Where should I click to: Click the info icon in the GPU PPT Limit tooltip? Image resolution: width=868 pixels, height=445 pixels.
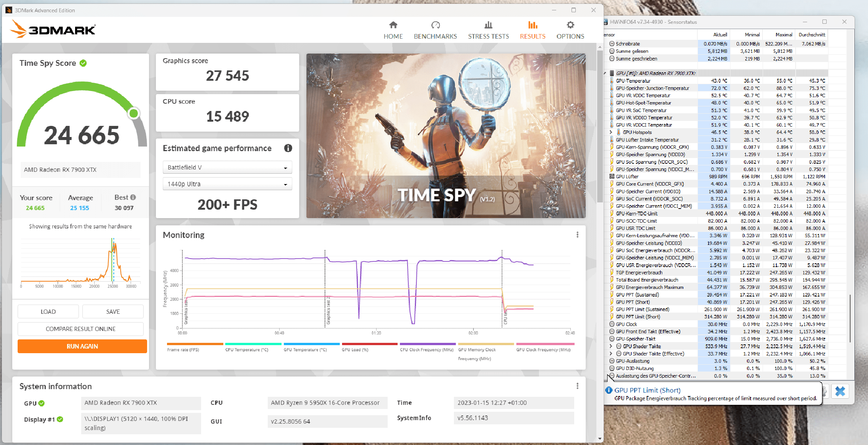(x=608, y=390)
